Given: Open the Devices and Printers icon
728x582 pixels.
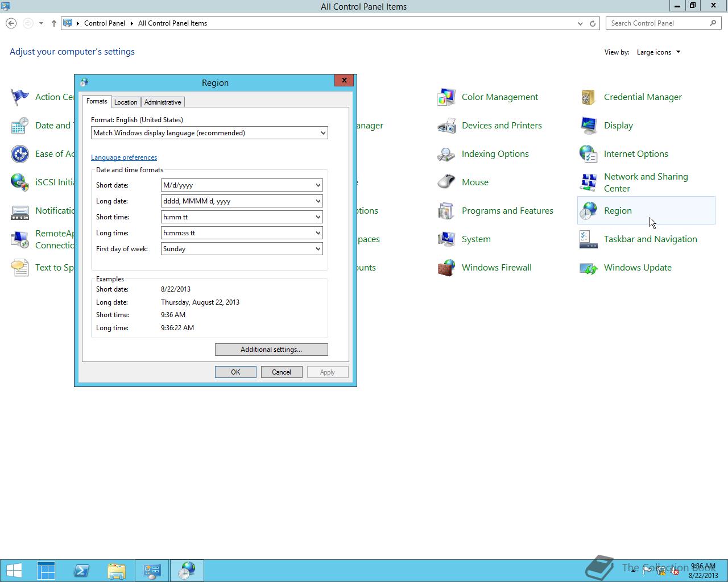Looking at the screenshot, I should tap(446, 126).
